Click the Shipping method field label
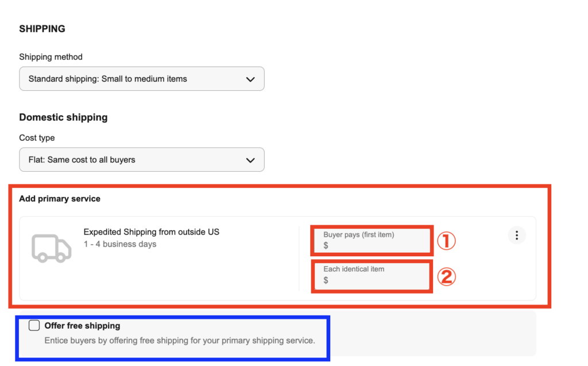 [51, 57]
